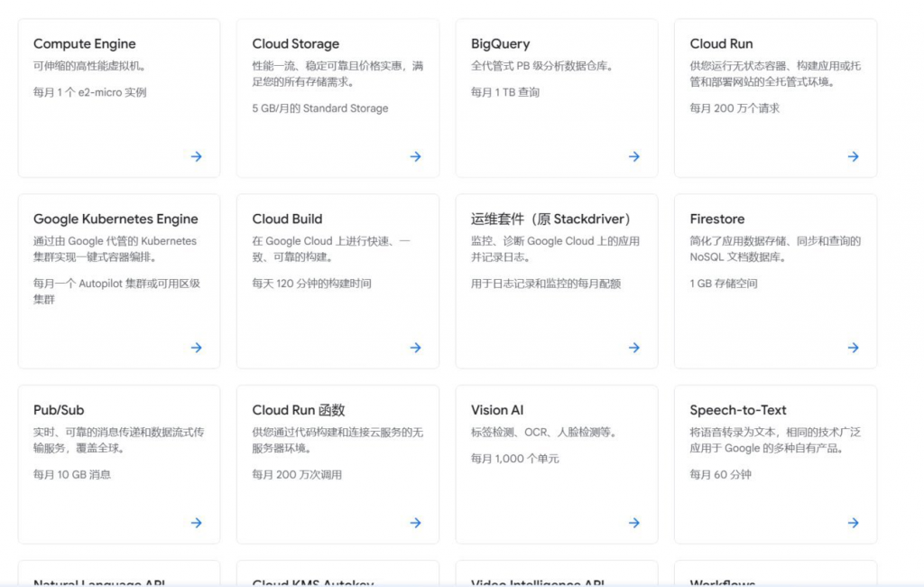
Task: Open Vision AI via arrow icon
Action: (633, 523)
